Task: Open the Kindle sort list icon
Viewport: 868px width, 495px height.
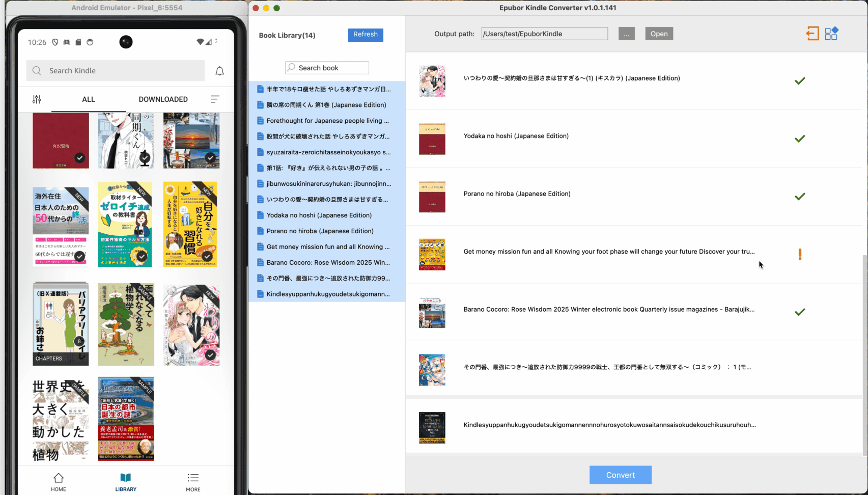Action: pyautogui.click(x=215, y=99)
